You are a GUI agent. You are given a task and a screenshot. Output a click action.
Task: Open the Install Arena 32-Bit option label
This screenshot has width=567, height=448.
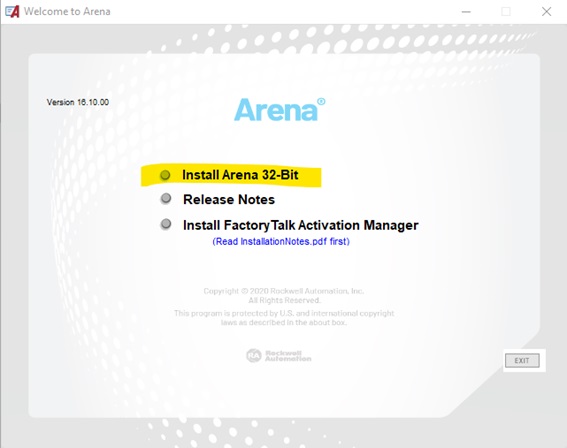coord(240,175)
